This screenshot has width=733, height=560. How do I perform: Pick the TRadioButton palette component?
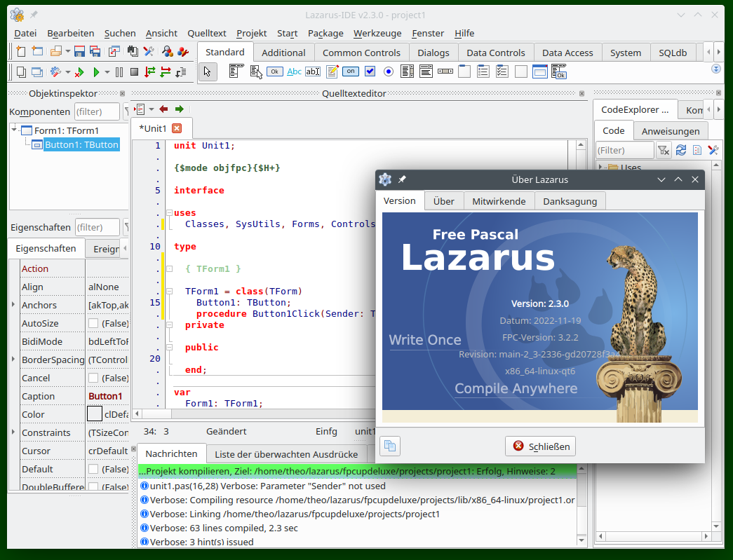389,71
